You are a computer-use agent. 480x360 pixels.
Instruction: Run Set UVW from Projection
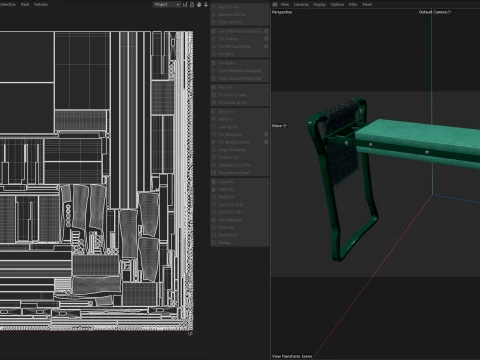[x=237, y=31]
